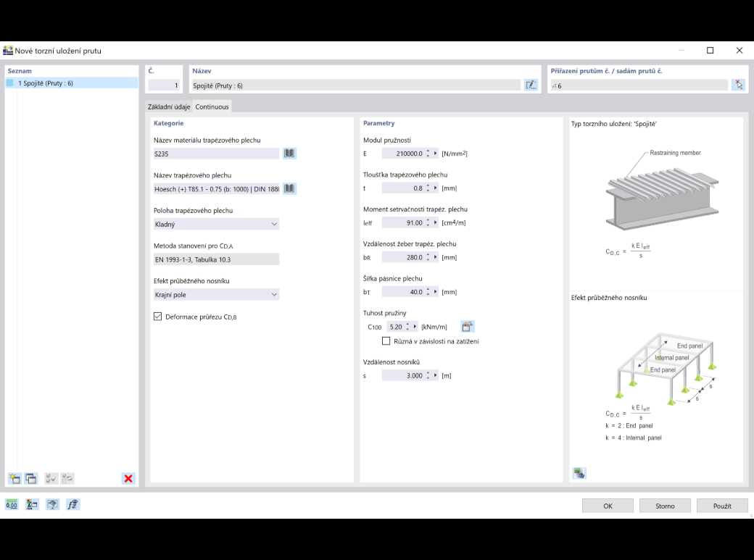754x560 pixels.
Task: Open the Efekt průběžného nosníku dropdown
Action: pos(216,294)
